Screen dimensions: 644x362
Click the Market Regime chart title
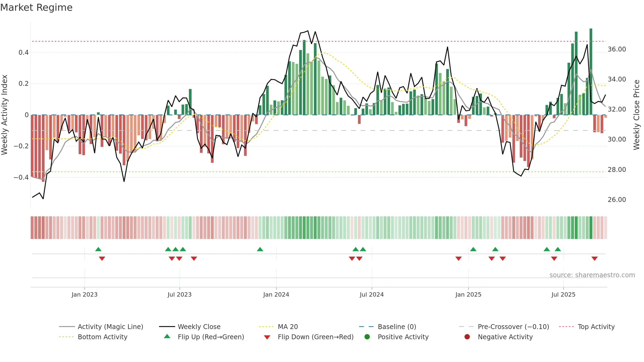point(36,8)
